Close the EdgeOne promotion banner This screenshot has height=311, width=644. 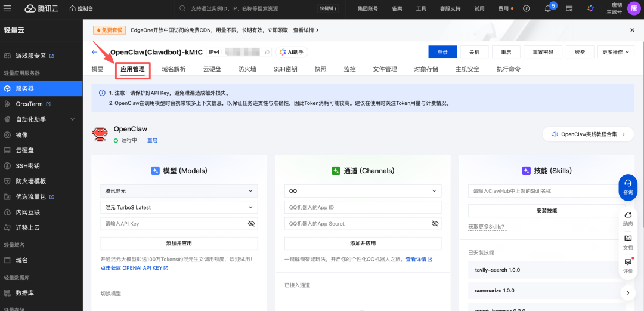point(633,30)
